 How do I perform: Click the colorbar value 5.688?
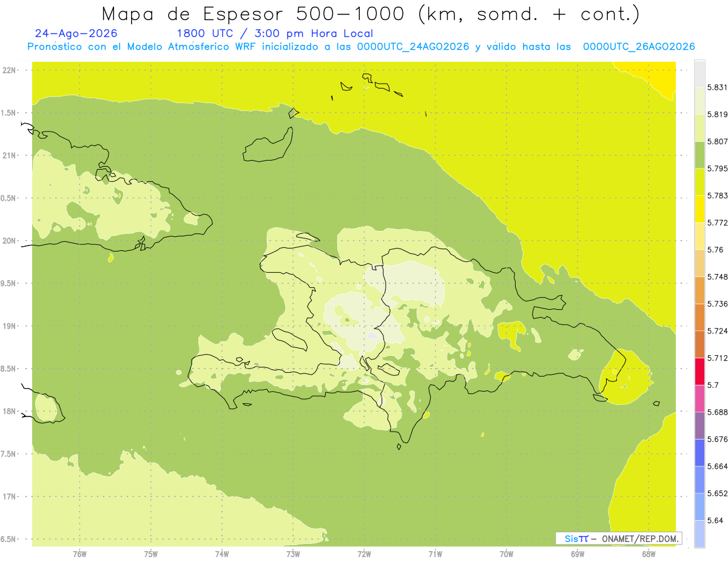click(717, 412)
